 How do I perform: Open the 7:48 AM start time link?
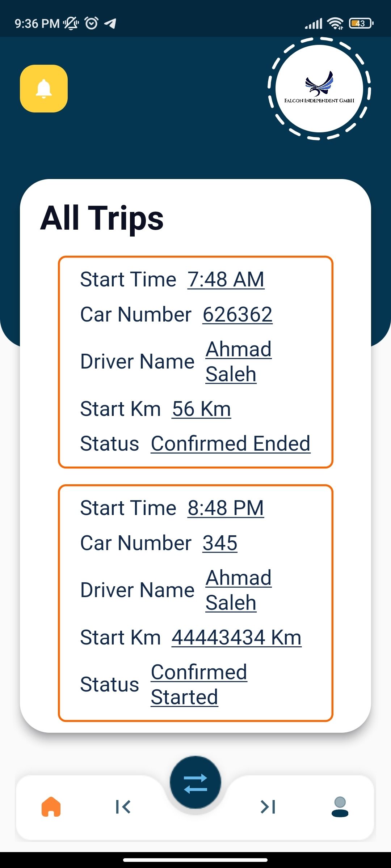(x=226, y=279)
